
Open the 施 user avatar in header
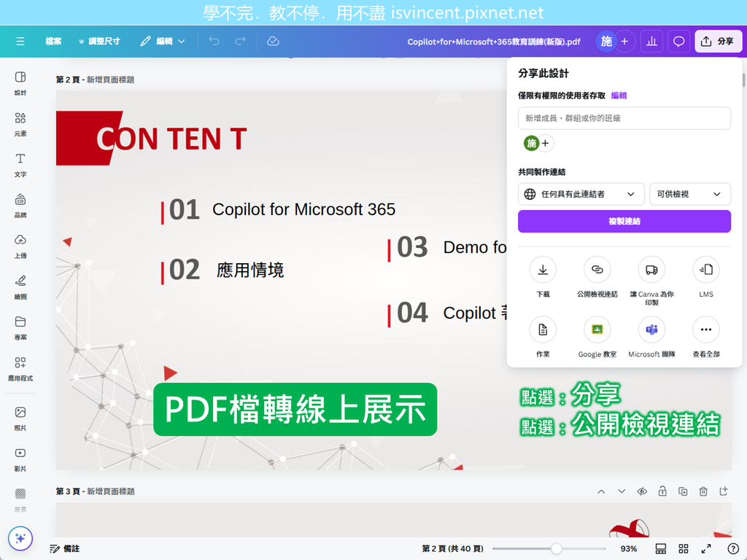pyautogui.click(x=606, y=42)
